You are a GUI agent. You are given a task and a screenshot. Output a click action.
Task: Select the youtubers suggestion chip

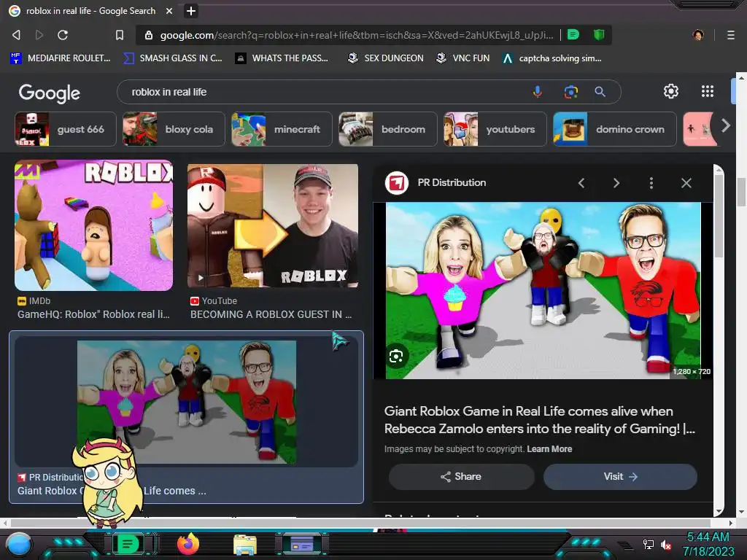tap(495, 129)
